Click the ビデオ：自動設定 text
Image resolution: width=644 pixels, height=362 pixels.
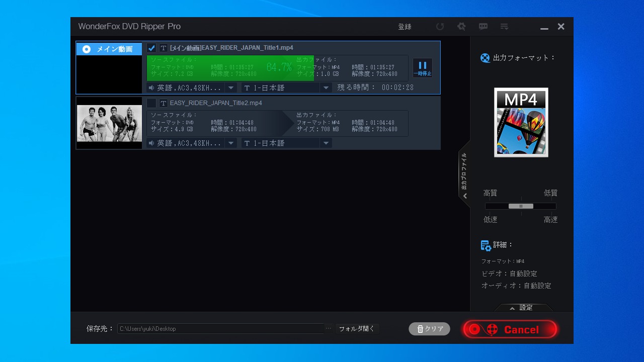[509, 274]
